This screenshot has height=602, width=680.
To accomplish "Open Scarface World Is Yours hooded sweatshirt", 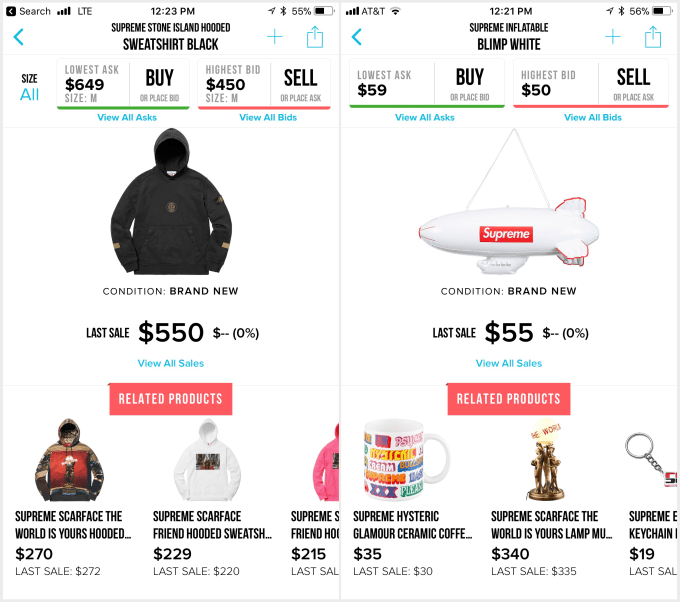I will 72,498.
